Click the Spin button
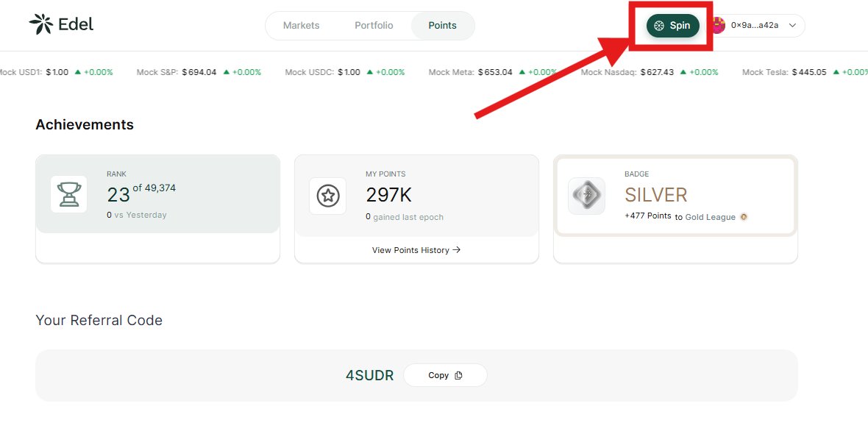Screen dimensions: 868x445 tap(672, 26)
